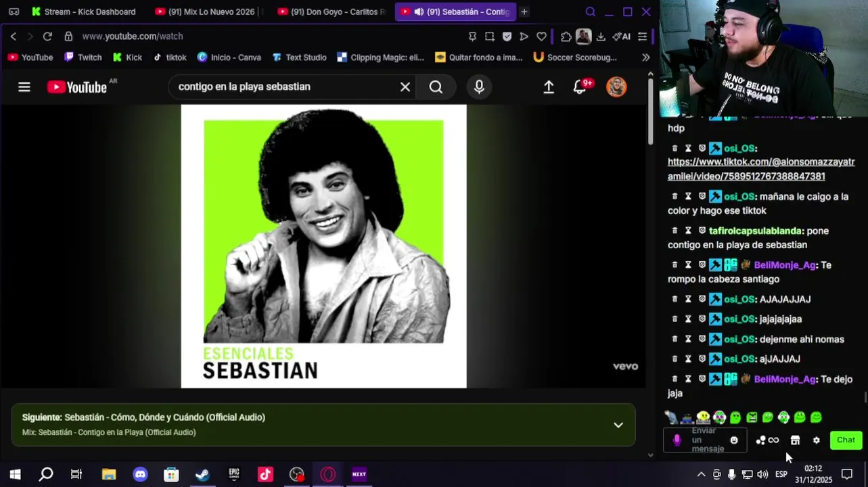The image size is (868, 487).
Task: Open Soccer Scorebug bookmark
Action: tap(576, 57)
